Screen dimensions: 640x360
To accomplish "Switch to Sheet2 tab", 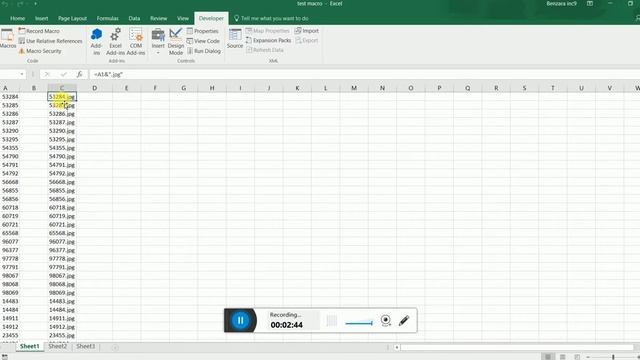I will coord(58,346).
